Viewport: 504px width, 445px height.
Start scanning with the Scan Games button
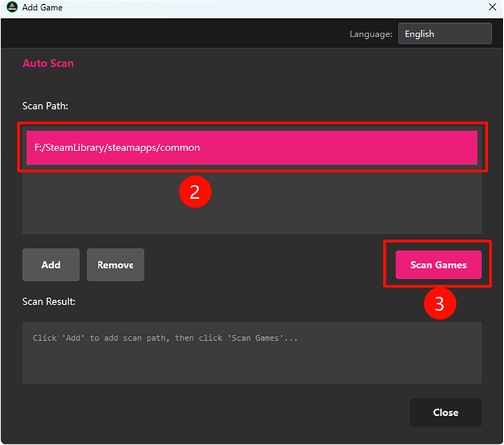[x=438, y=265]
